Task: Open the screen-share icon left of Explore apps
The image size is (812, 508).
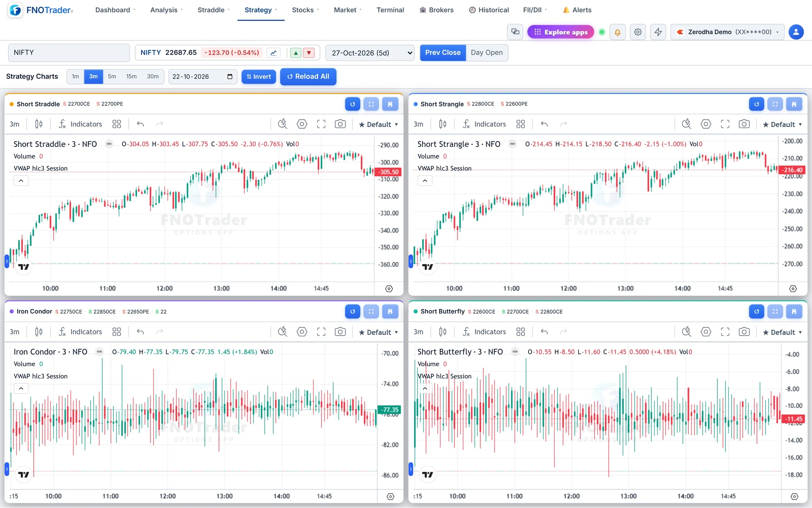Action: (515, 32)
